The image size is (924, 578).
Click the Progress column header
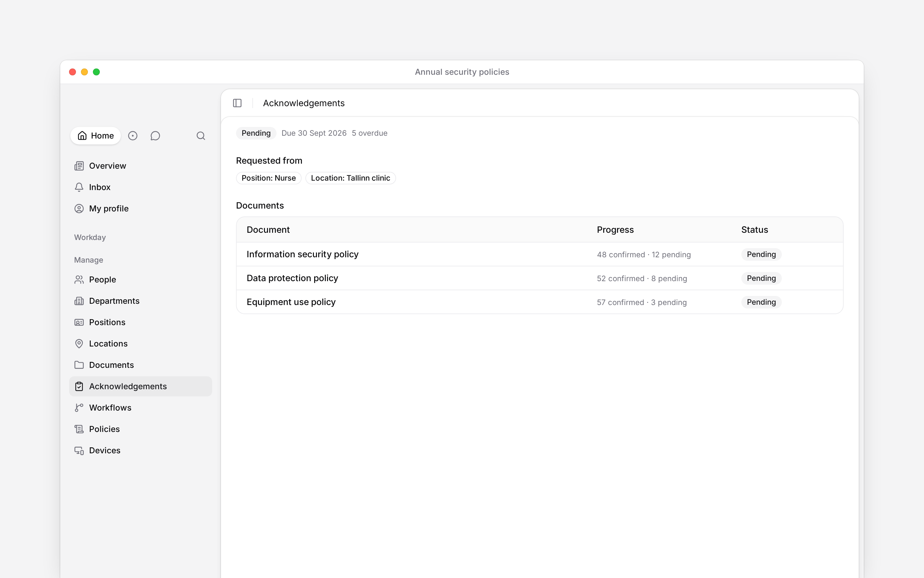615,230
